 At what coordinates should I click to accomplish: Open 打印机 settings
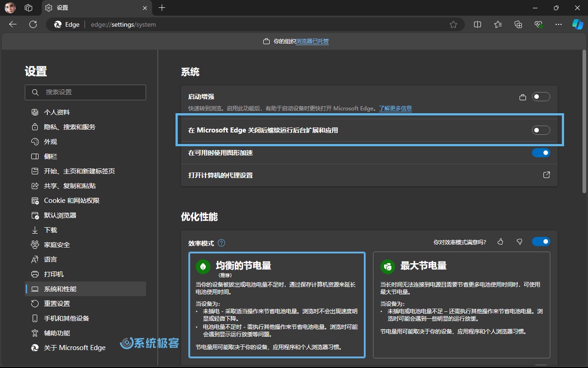85,274
